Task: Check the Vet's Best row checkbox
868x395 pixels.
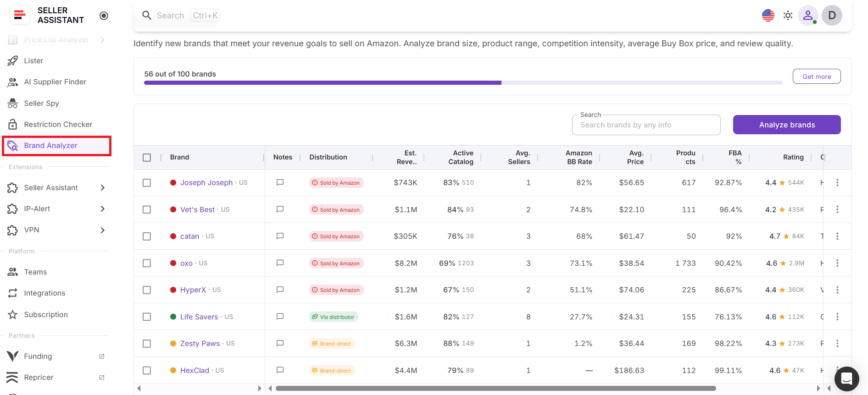Action: point(147,209)
